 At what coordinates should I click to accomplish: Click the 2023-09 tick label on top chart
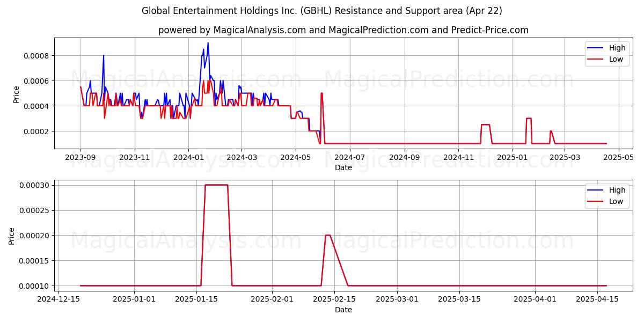tap(80, 157)
